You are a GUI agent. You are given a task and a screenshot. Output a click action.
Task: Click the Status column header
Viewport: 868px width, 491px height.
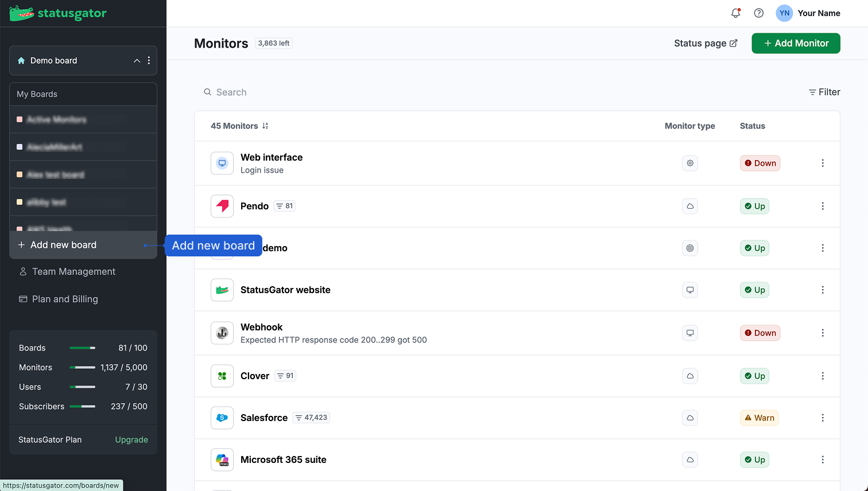point(752,126)
